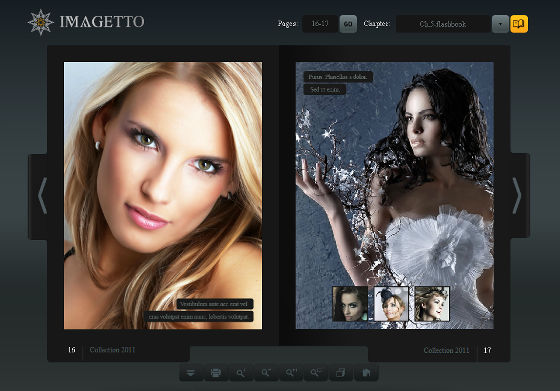
Task: Click the GO button beside Pages field
Action: click(348, 24)
